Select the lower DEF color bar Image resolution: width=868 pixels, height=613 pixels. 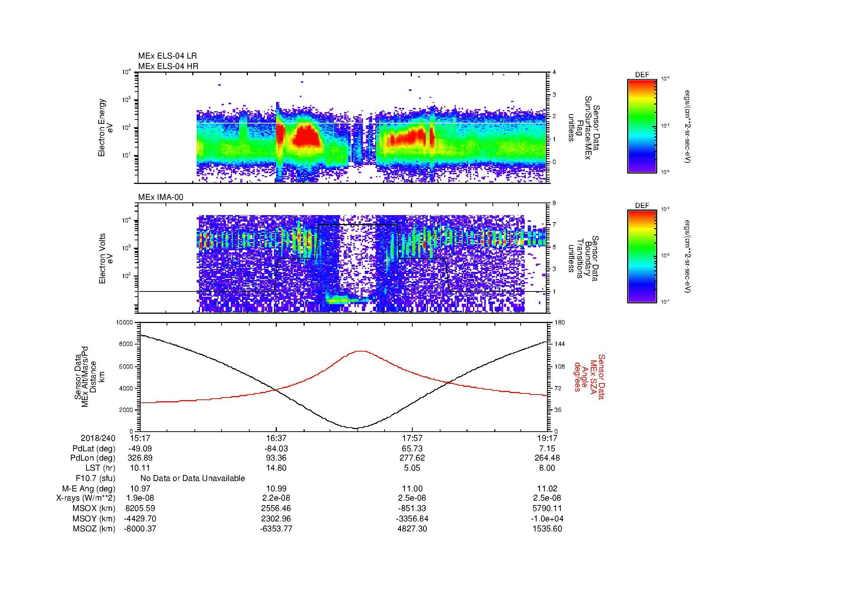tap(642, 257)
